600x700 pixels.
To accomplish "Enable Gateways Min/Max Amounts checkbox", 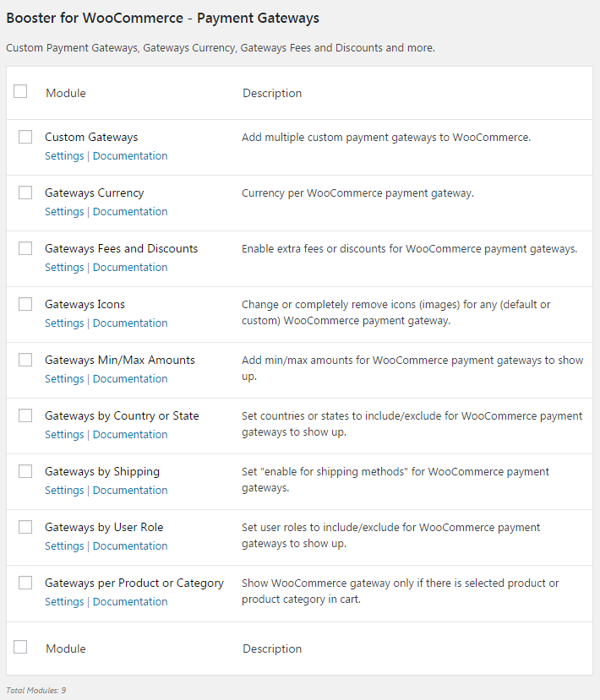I will 25,360.
